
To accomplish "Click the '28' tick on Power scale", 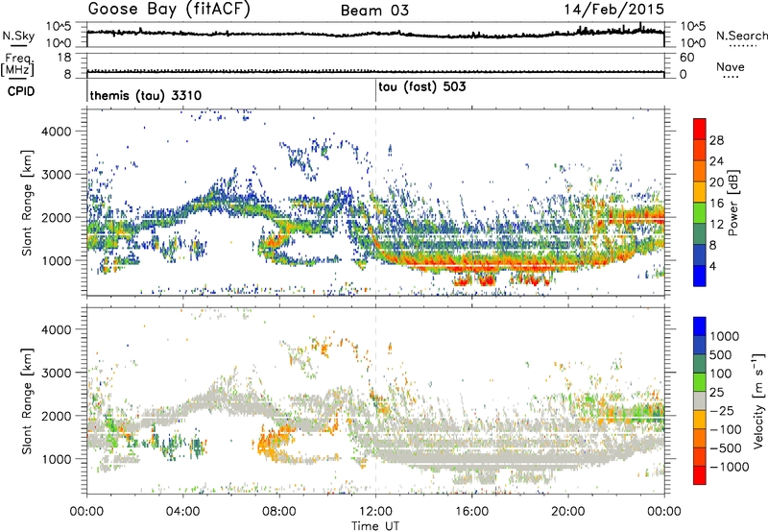I will tap(716, 140).
